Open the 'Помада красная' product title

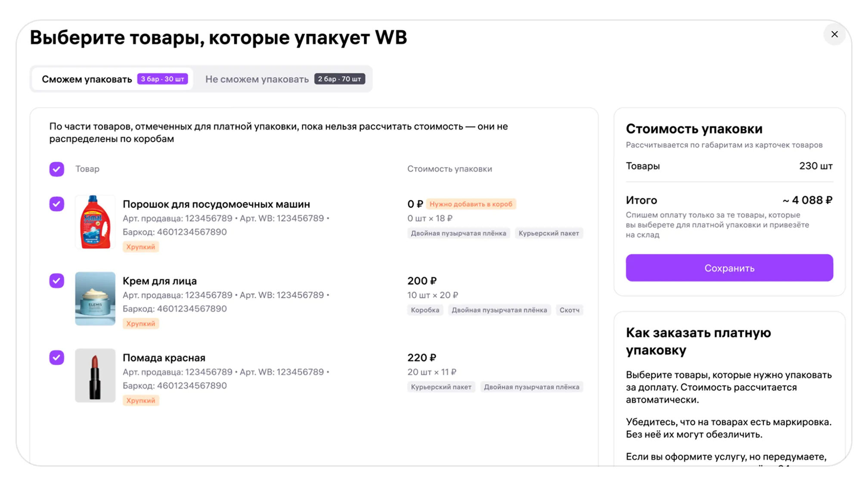164,358
